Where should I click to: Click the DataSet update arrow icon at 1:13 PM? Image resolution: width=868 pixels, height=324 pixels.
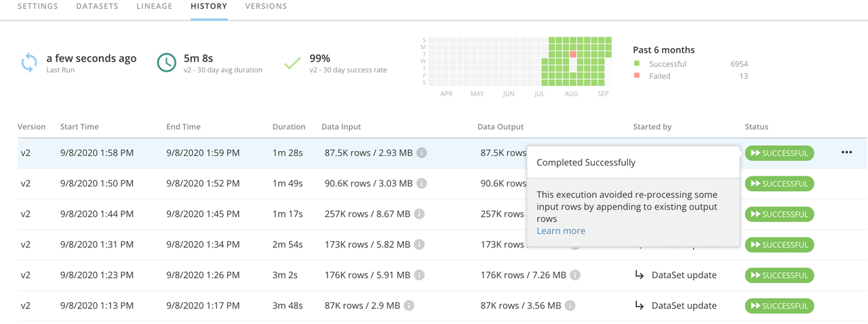coord(639,306)
